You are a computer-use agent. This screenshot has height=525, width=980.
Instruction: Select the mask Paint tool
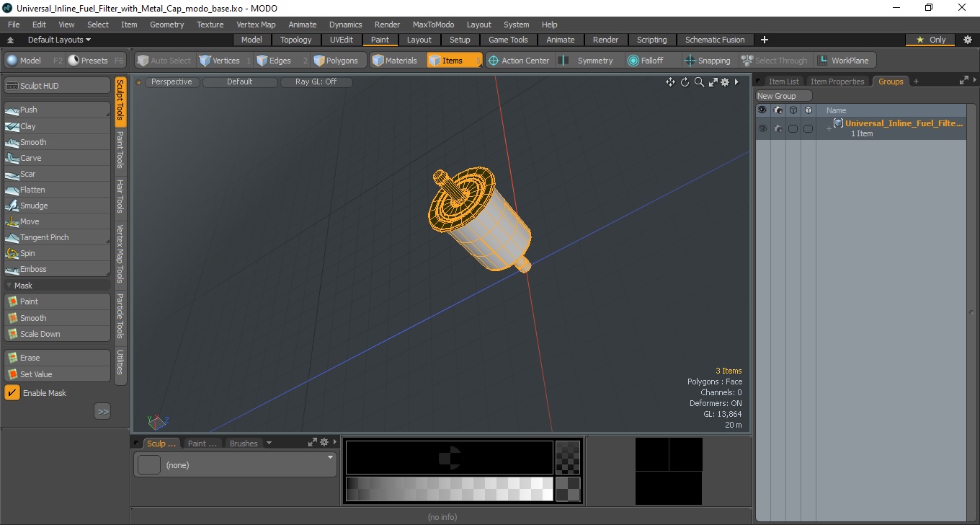57,301
